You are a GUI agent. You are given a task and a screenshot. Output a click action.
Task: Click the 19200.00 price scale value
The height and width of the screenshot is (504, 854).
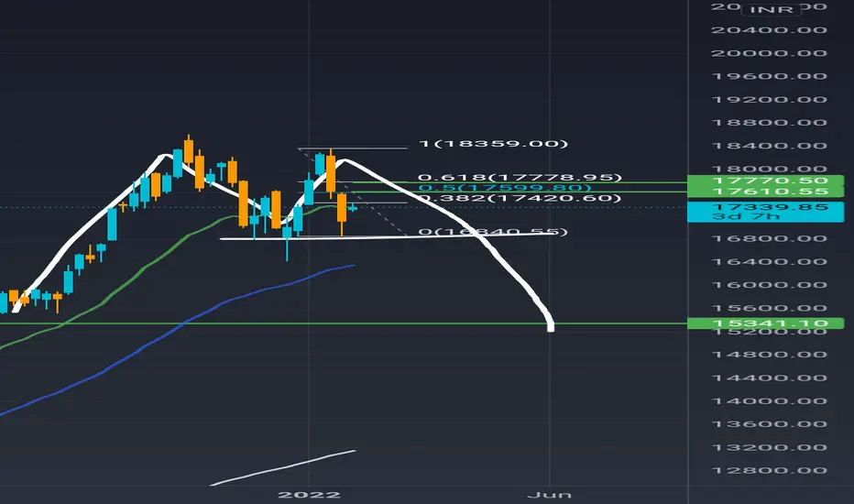pos(769,100)
